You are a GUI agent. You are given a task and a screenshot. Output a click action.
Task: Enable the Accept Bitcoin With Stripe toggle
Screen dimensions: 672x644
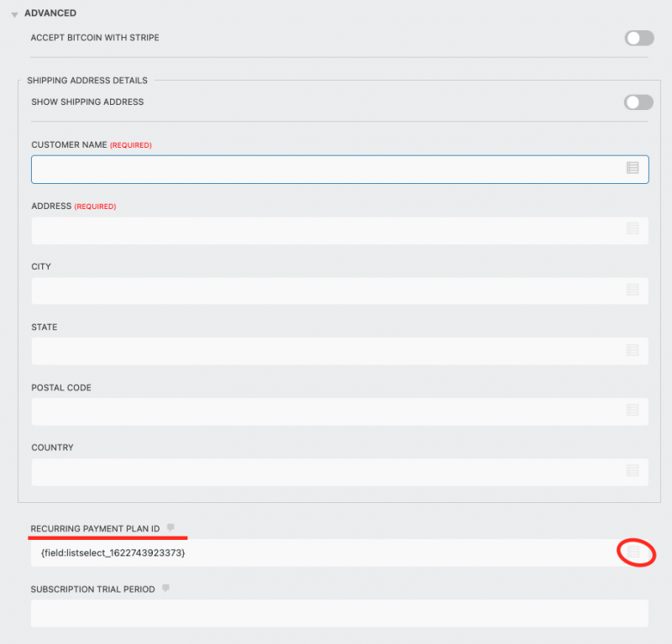(639, 38)
